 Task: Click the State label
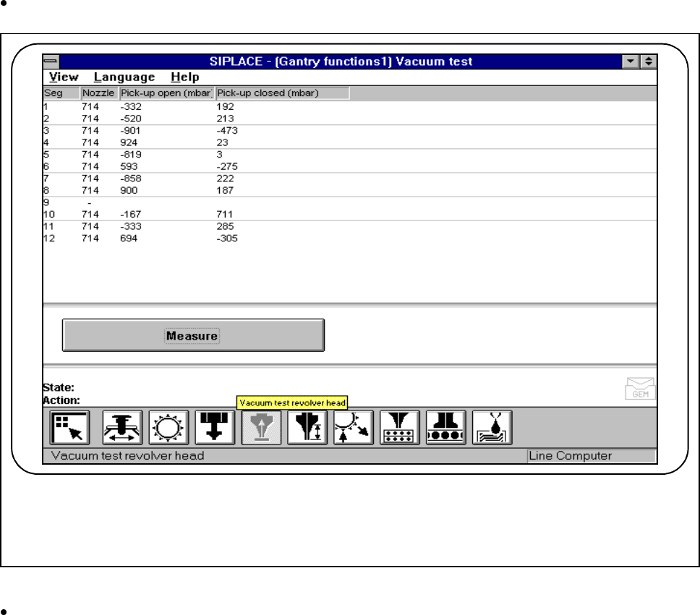(x=59, y=387)
